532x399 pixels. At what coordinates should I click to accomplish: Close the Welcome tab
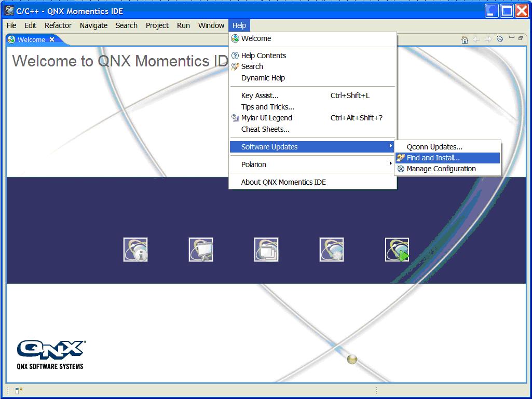[52, 39]
